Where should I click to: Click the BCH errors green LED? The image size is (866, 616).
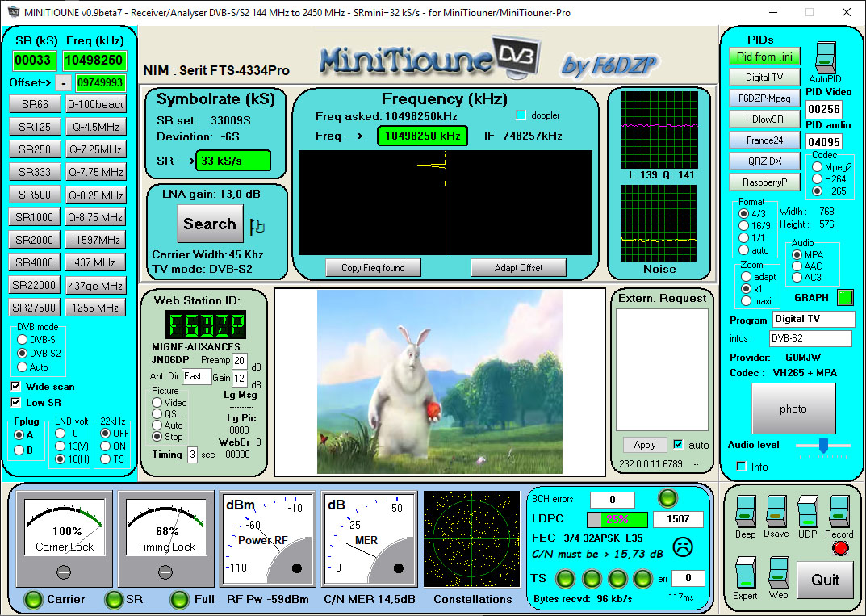(x=667, y=498)
